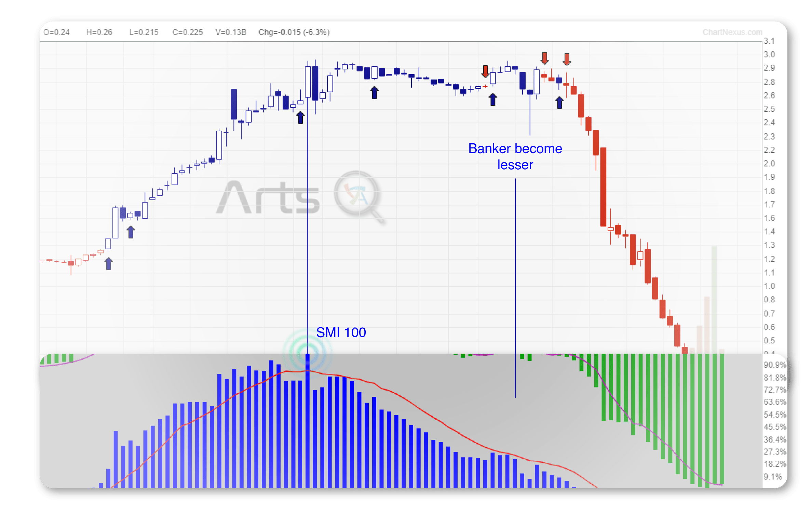The image size is (812, 513).
Task: Click the open price value O=0.24
Action: (x=56, y=32)
